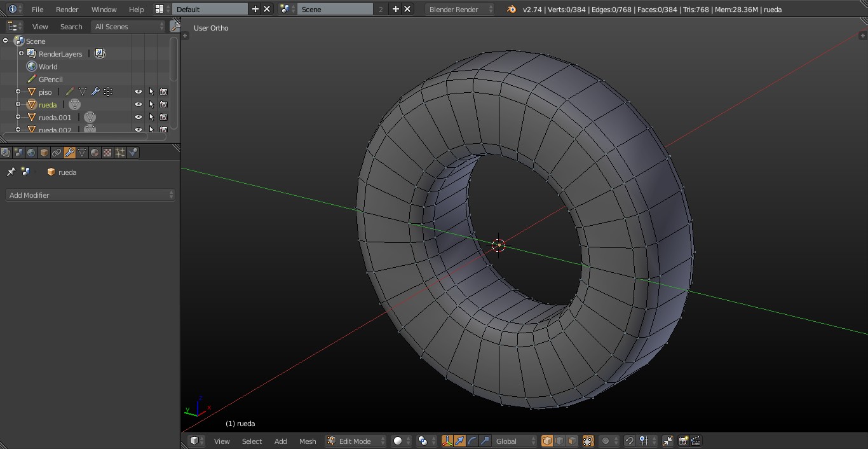Open the Object Data mesh triangle tab
Viewport: 868px width, 449px height.
[82, 153]
